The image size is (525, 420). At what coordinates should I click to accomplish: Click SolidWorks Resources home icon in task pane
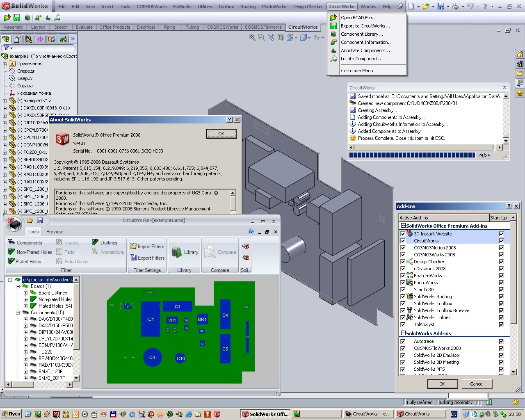point(520,54)
